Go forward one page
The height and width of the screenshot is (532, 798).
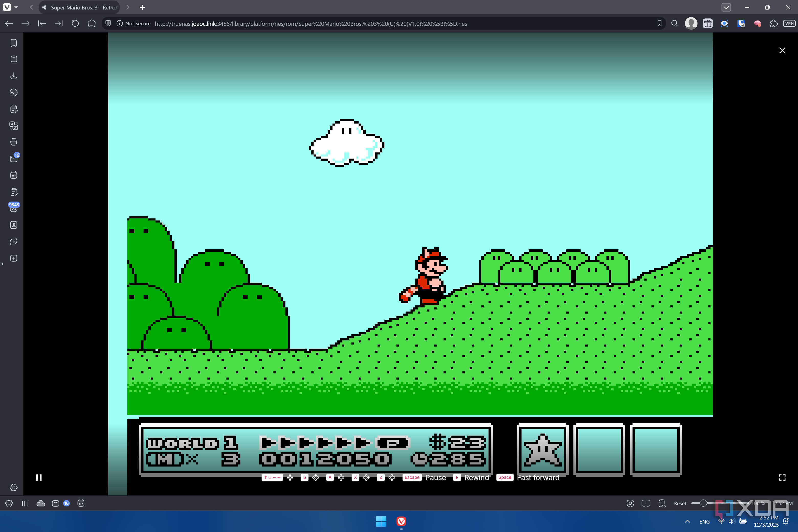(x=25, y=24)
